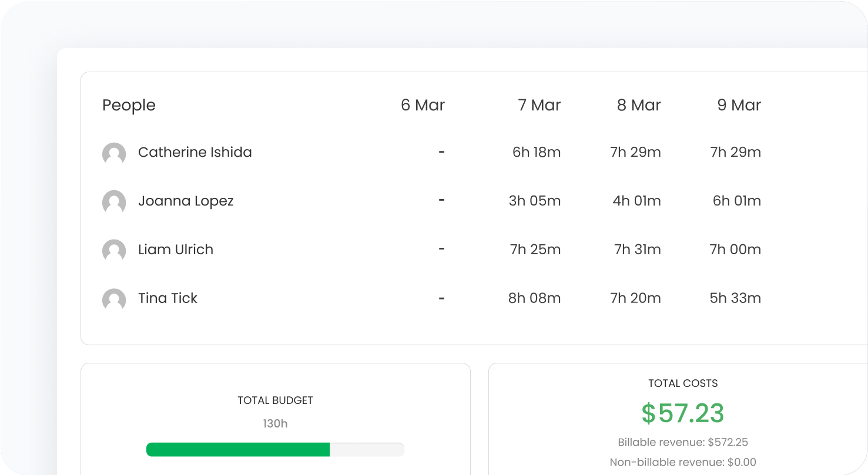Select the 6 Mar column header
The width and height of the screenshot is (868, 475).
click(x=423, y=105)
